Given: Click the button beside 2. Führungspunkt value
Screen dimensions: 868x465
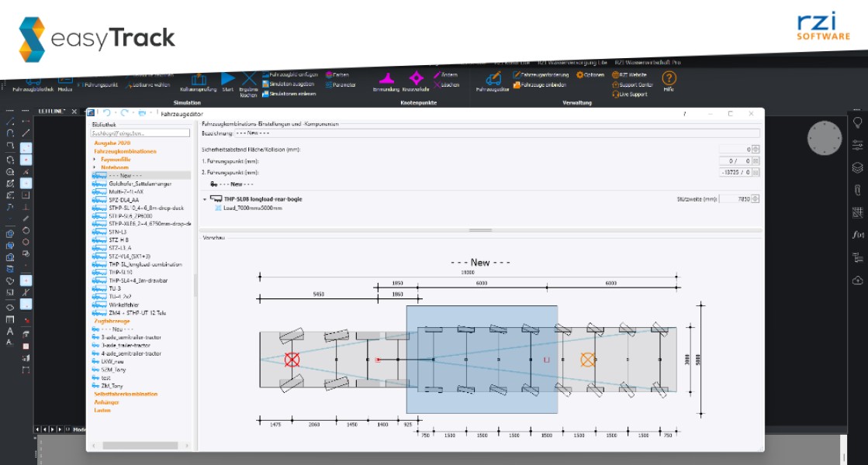Looking at the screenshot, I should [x=756, y=173].
